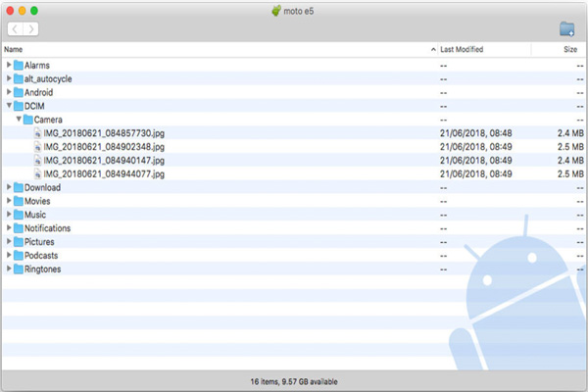588x392 pixels.
Task: Select file name IMG_20180621_084902348.jpg
Action: 104,147
